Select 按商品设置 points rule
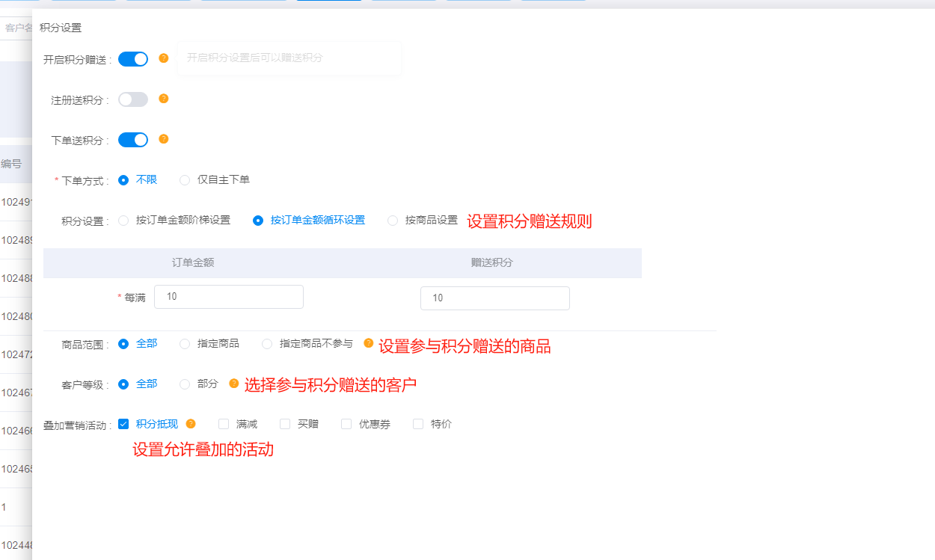This screenshot has height=560, width=935. tap(393, 221)
